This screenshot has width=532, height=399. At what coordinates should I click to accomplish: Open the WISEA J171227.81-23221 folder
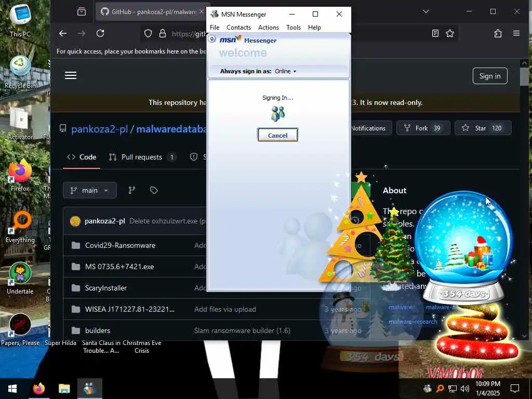129,309
